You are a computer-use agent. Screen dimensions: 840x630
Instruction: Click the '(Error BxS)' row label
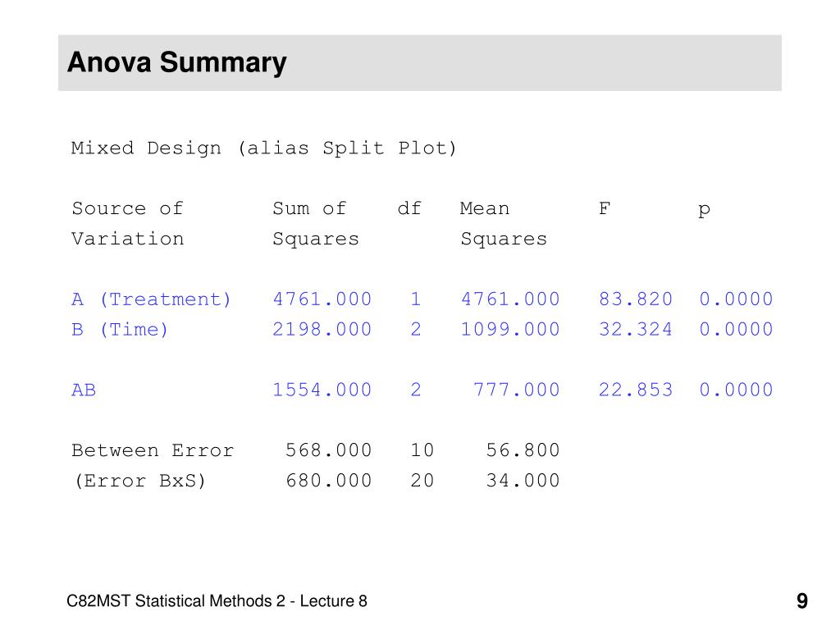[x=139, y=481]
